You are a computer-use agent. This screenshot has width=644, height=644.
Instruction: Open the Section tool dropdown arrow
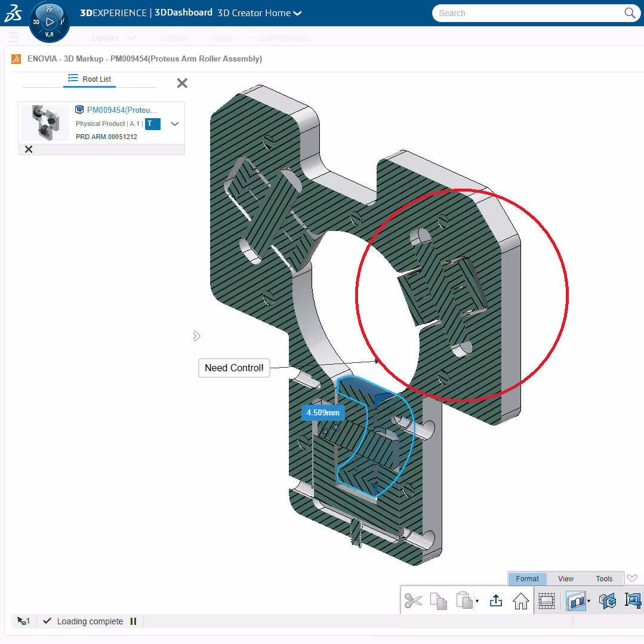pos(589,601)
